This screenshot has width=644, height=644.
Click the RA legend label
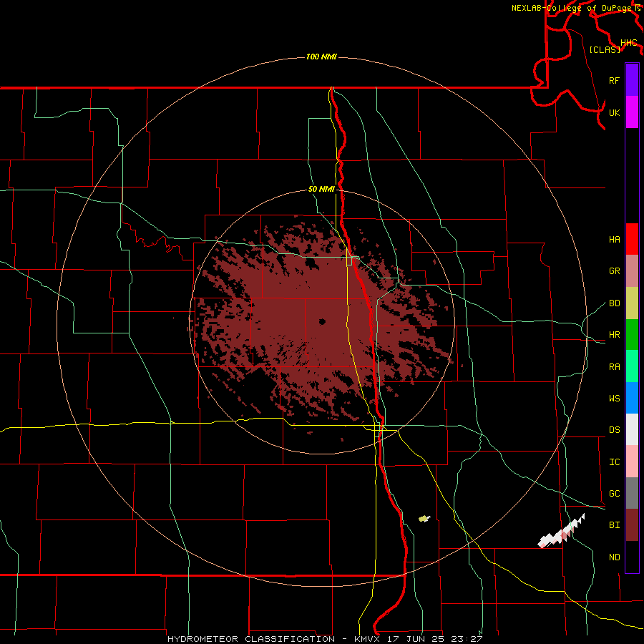(614, 367)
